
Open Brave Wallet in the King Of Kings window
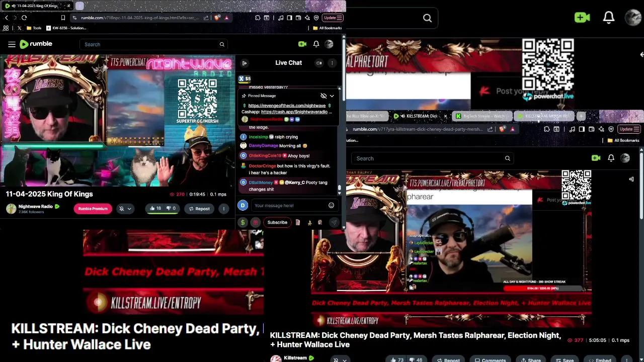click(x=298, y=18)
